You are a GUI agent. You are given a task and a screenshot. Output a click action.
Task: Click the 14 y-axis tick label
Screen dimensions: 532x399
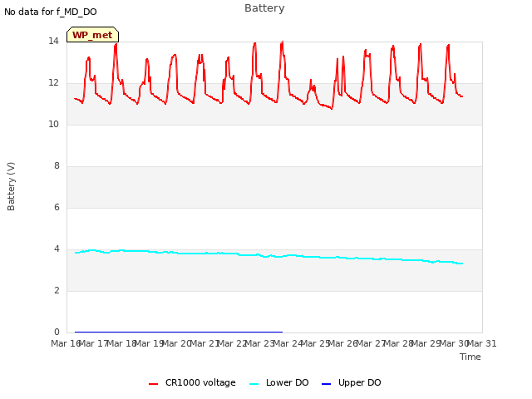click(x=53, y=42)
